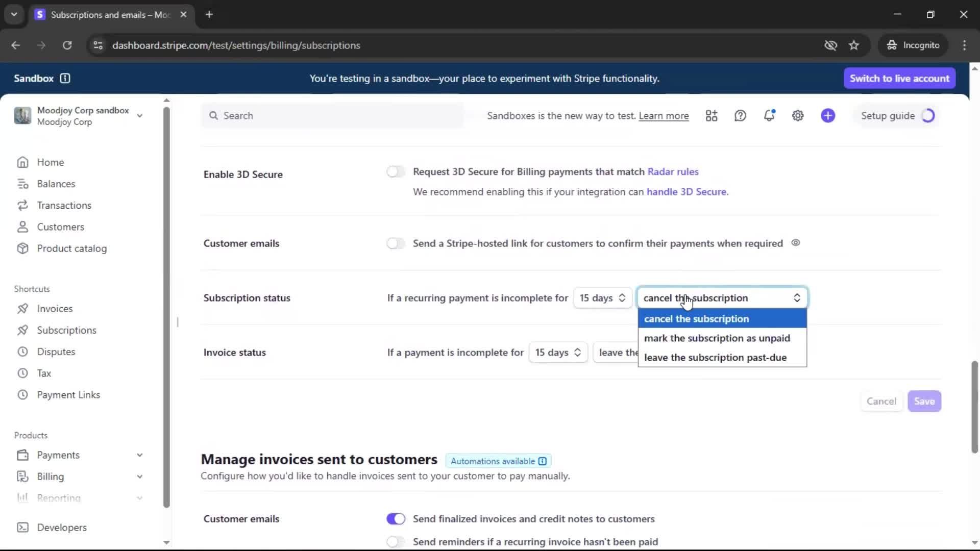Open the apps grid icon

pyautogui.click(x=712, y=116)
